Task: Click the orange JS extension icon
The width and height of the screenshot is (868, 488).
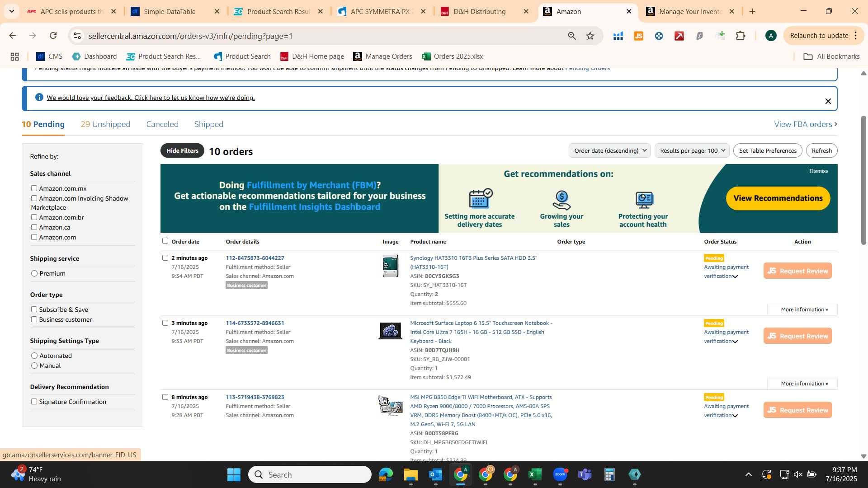Action: (638, 36)
